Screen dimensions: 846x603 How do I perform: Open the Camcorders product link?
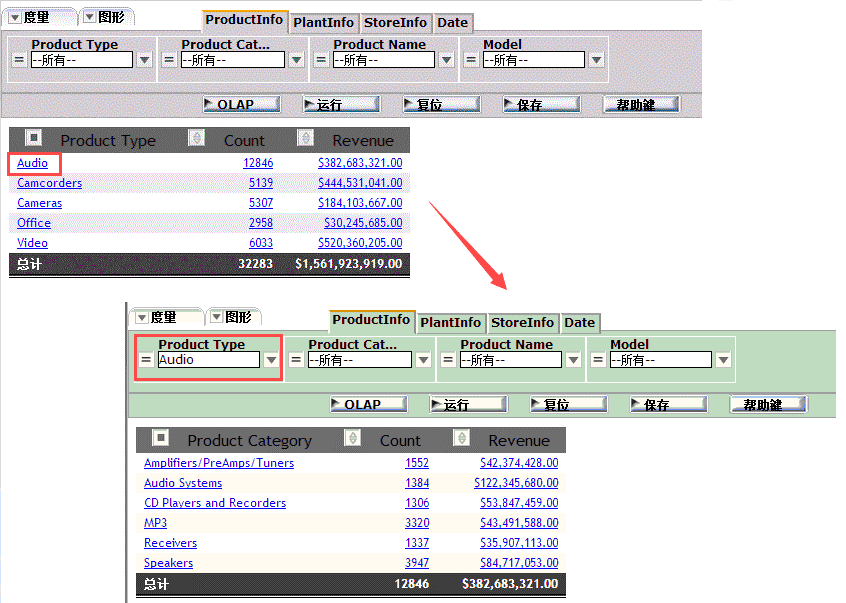(49, 183)
